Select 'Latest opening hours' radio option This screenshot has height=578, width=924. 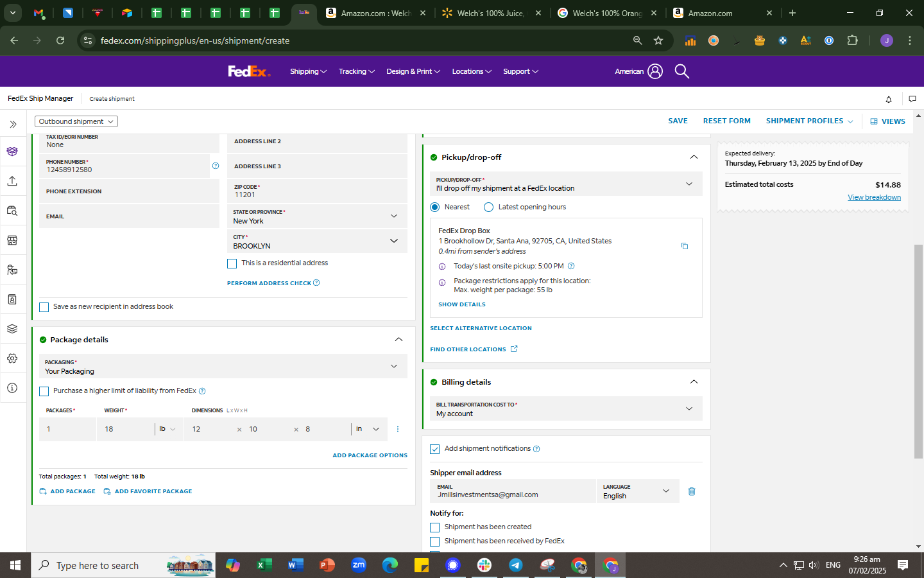pos(489,207)
